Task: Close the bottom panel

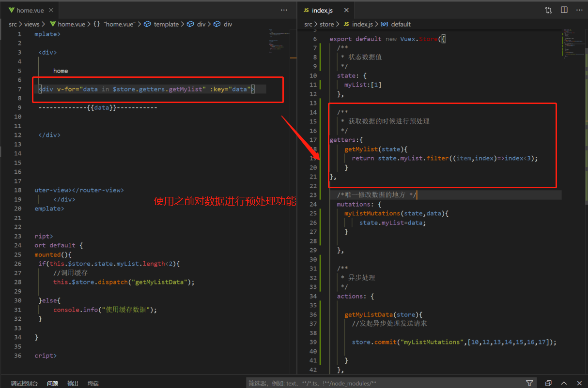Action: 580,383
